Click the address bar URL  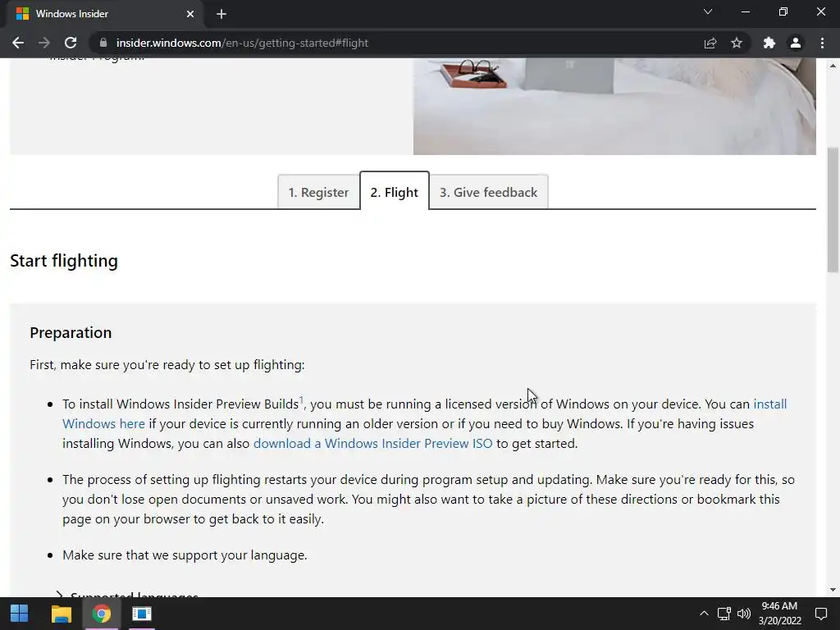pos(242,43)
